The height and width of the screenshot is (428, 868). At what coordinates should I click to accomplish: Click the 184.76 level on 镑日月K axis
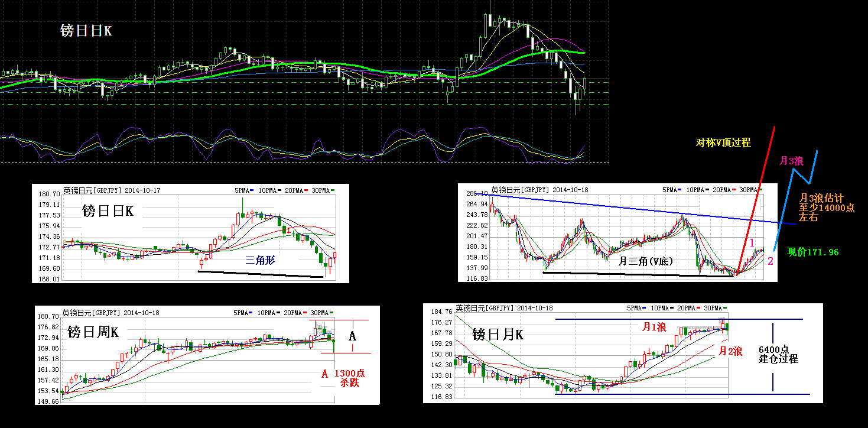coord(443,312)
